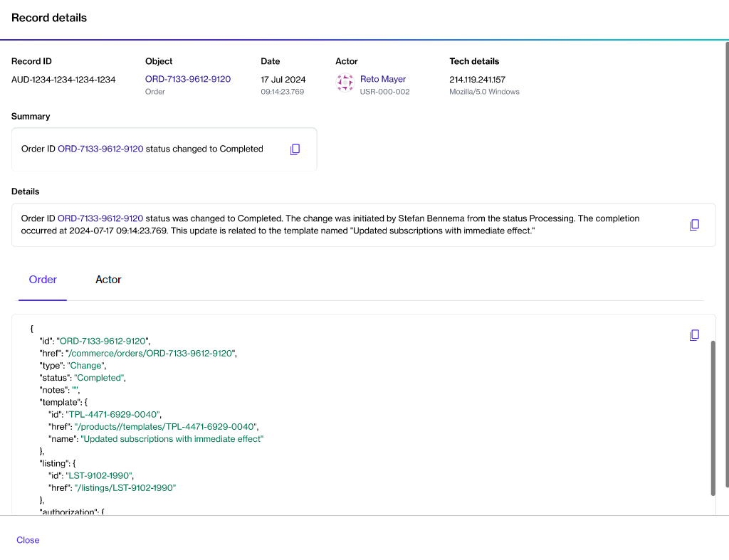Click the JSON panel's vertical scrollbar
Image resolution: width=729 pixels, height=560 pixels.
(x=713, y=417)
